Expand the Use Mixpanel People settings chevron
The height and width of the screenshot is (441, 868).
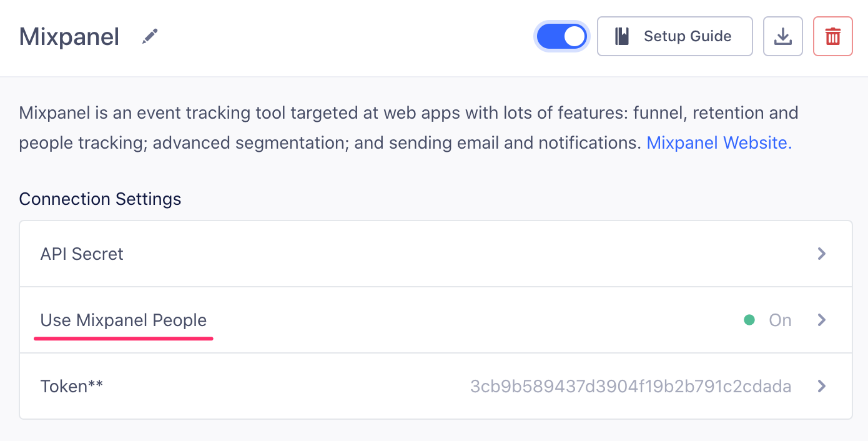tap(821, 320)
